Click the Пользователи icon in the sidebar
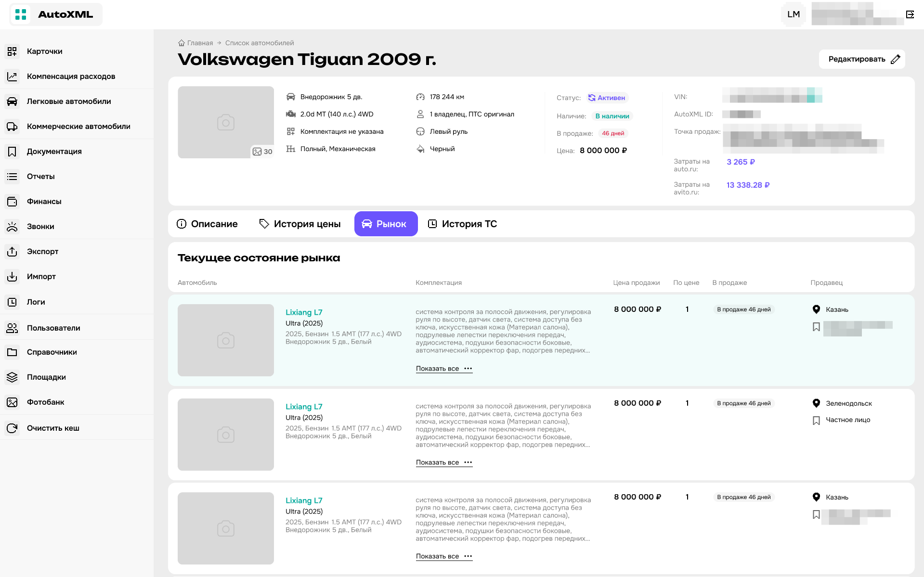 (12, 328)
